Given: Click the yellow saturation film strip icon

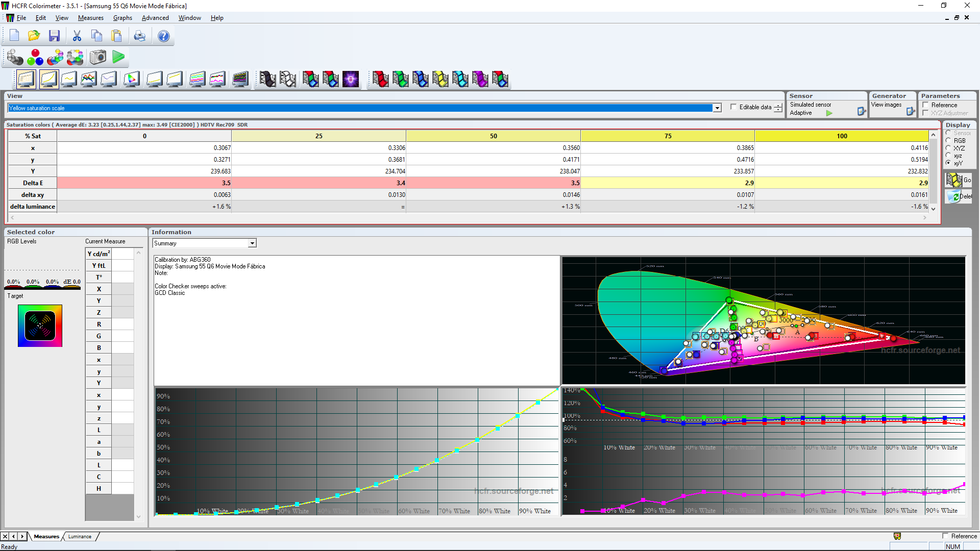Looking at the screenshot, I should [x=440, y=79].
